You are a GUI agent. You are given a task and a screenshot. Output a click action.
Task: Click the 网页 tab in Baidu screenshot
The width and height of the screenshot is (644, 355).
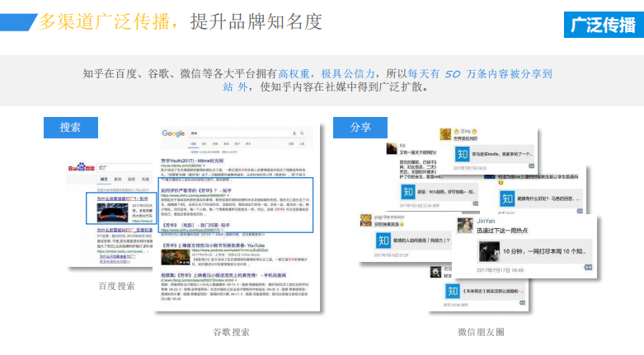coord(104,180)
